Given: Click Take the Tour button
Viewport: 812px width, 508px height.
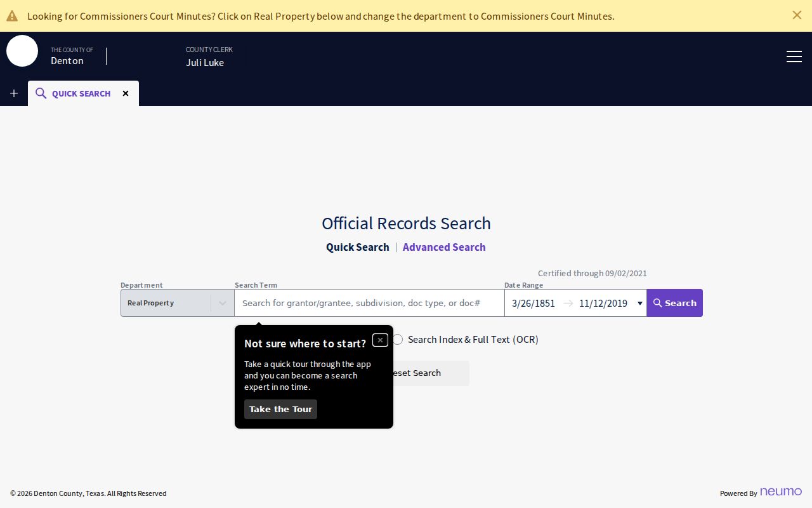Looking at the screenshot, I should [280, 409].
